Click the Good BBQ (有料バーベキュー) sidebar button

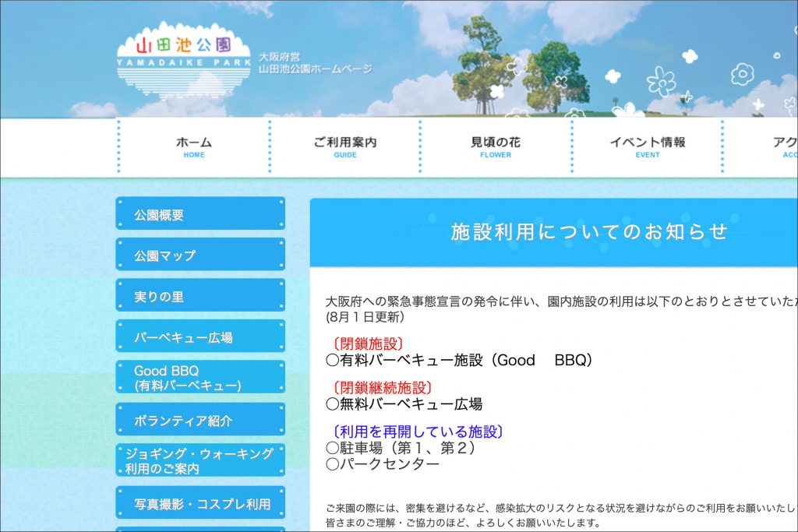coord(200,378)
